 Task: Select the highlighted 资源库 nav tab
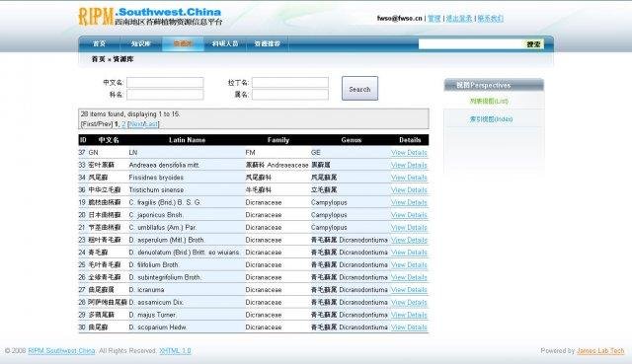[183, 43]
